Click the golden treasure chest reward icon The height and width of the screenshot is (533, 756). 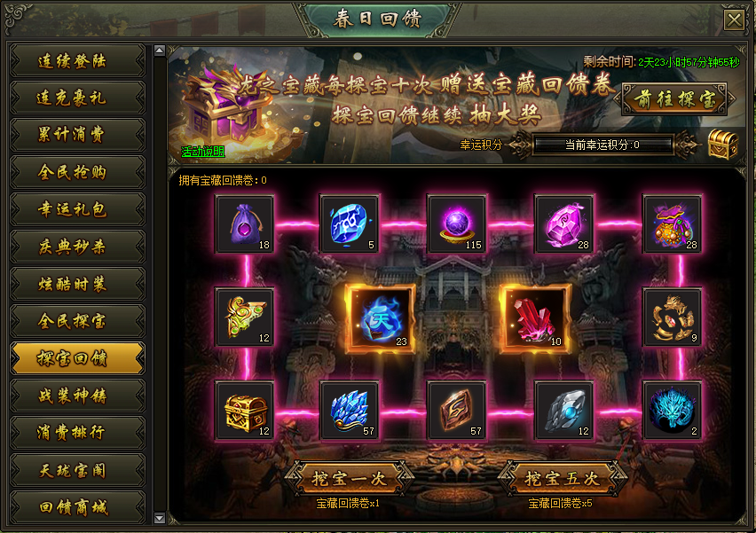[246, 411]
